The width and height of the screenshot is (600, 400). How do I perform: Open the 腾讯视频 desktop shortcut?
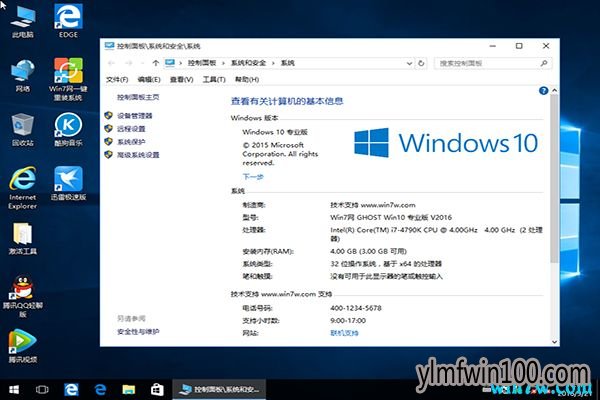(x=23, y=346)
